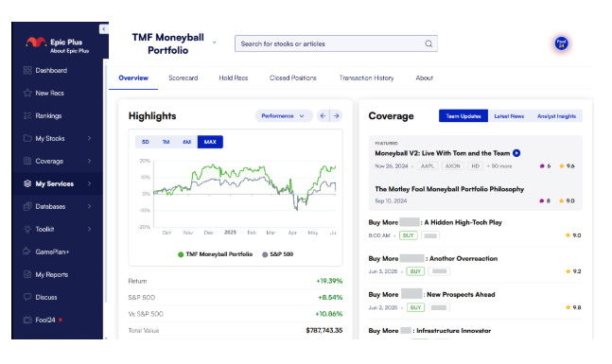The image size is (612, 364).
Task: Open Moneyball V2: Live With Tom article
Action: pos(443,153)
